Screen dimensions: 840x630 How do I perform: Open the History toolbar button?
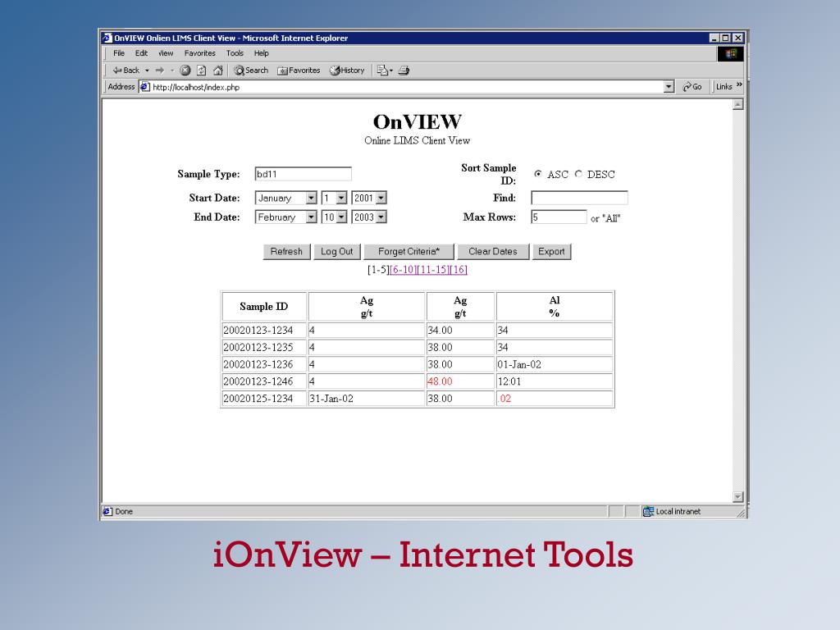pos(347,71)
